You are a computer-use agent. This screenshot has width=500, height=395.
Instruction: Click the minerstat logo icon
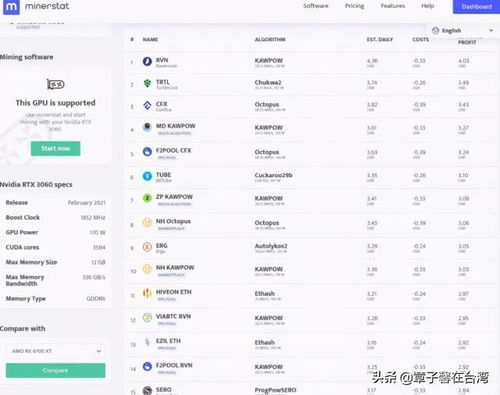click(11, 7)
